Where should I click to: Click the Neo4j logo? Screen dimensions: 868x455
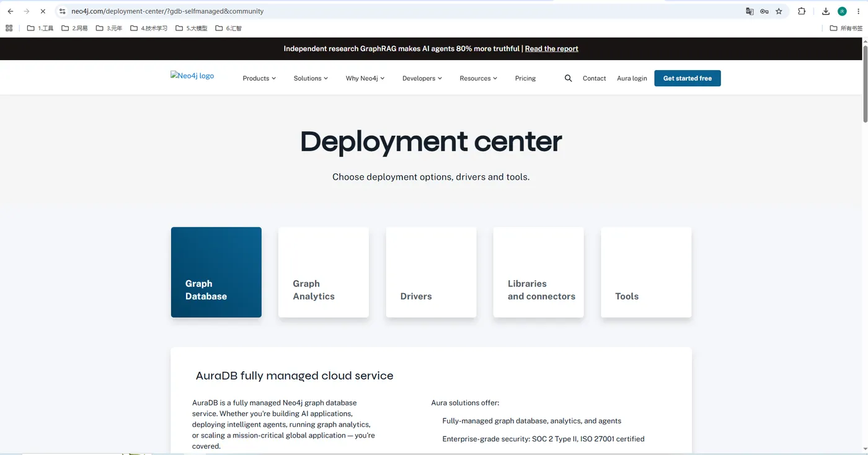(192, 76)
